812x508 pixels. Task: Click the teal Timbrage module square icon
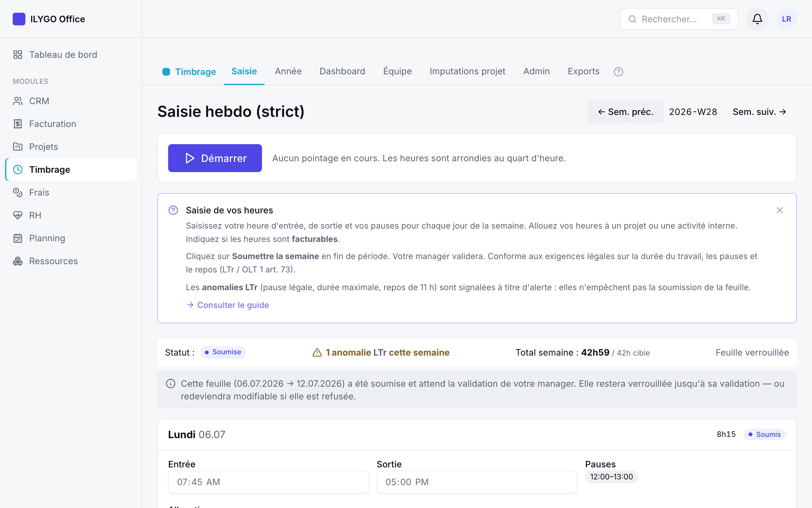tap(166, 71)
